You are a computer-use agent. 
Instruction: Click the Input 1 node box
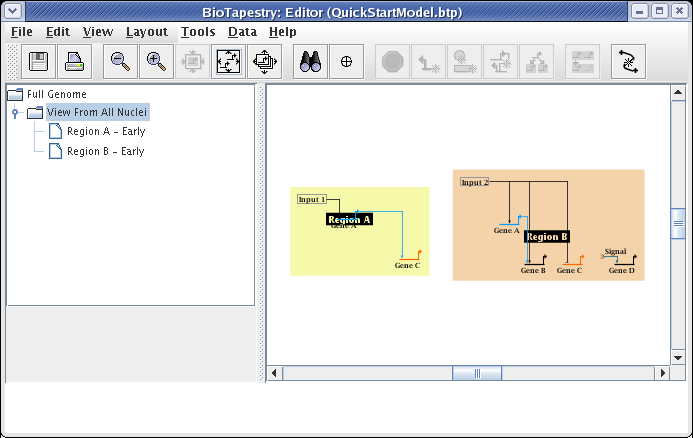click(311, 200)
